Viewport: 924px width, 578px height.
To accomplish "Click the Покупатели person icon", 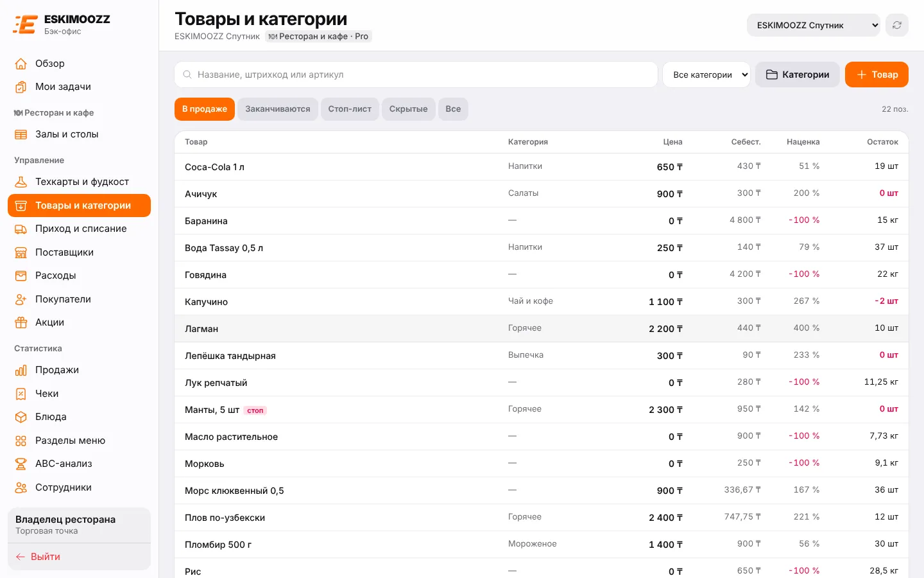I will tap(21, 299).
